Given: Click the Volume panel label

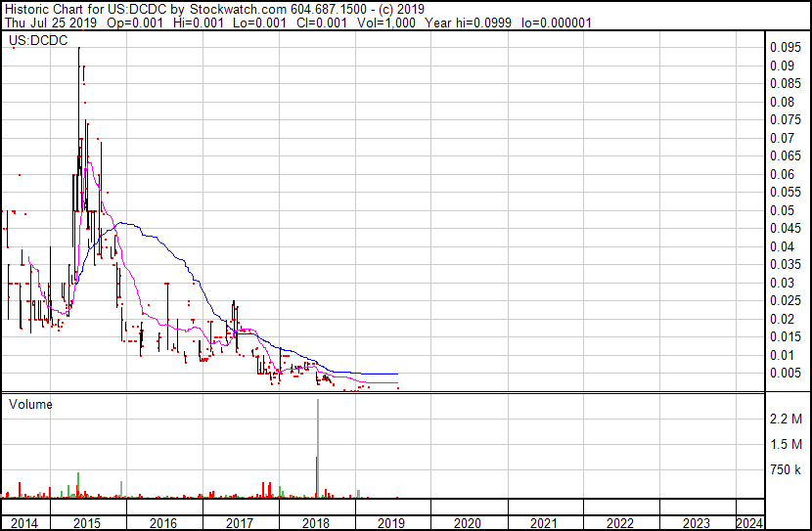Looking at the screenshot, I should click(30, 404).
